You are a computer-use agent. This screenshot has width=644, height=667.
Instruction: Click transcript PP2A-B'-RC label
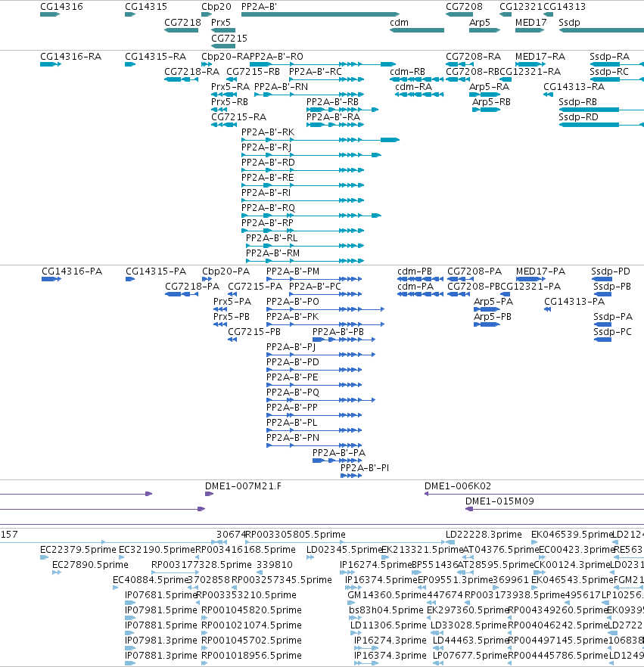pos(316,72)
